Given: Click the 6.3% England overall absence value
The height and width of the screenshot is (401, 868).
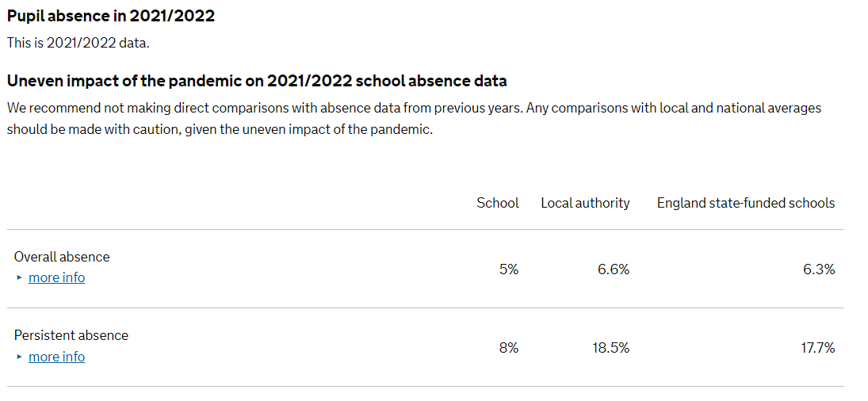Looking at the screenshot, I should point(819,269).
